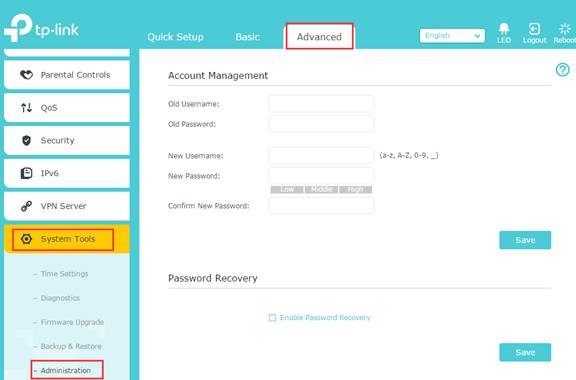The image size is (576, 380).
Task: Switch to the Basic tab
Action: tap(248, 37)
